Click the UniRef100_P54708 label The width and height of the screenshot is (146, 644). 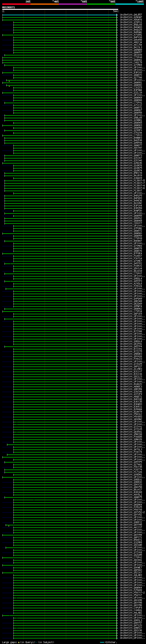tap(131, 509)
